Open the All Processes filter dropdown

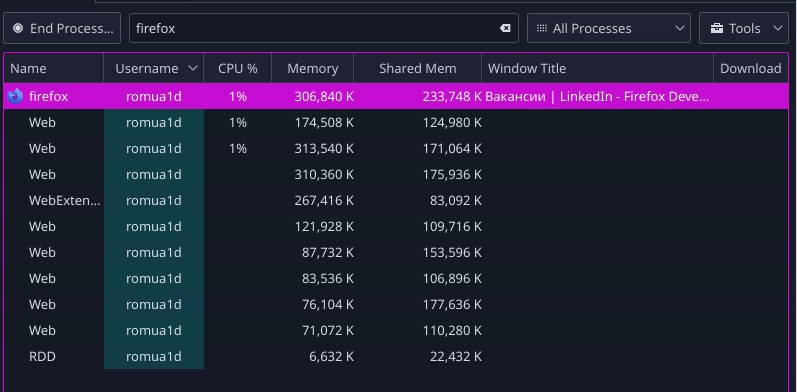coord(608,28)
